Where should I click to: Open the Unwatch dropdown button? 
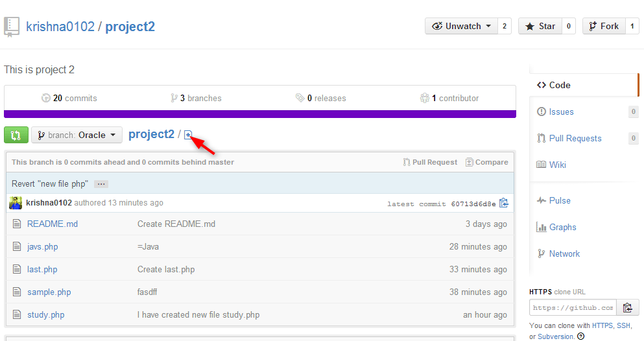click(461, 27)
